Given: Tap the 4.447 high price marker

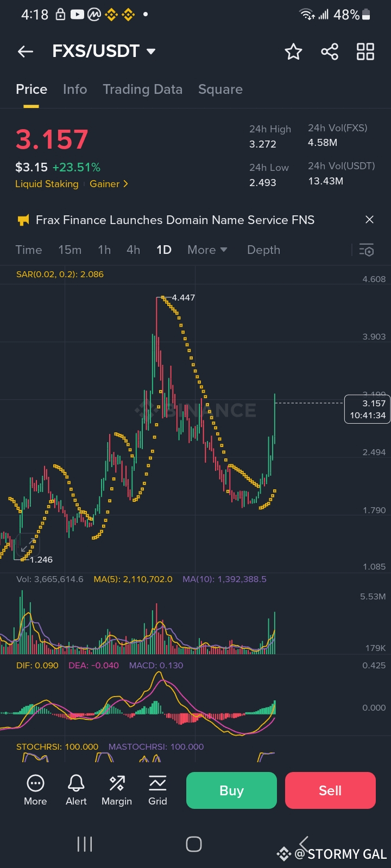Looking at the screenshot, I should [184, 297].
